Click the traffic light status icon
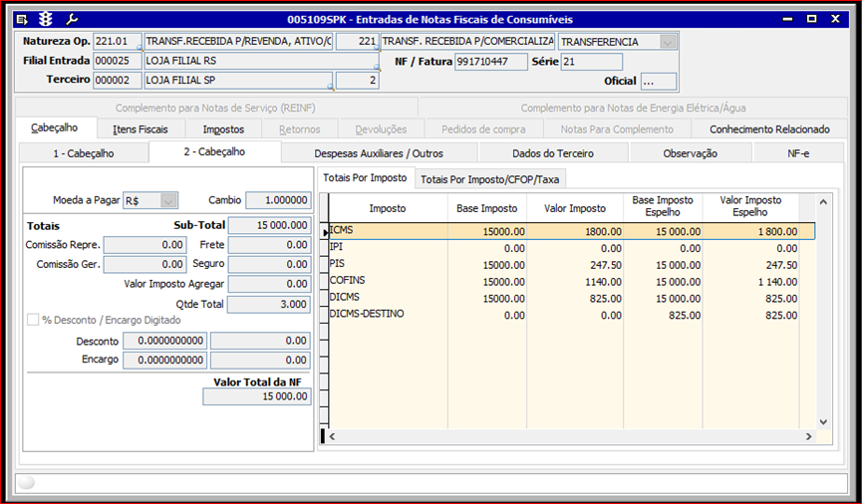Viewport: 862px width, 504px height. 46,19
